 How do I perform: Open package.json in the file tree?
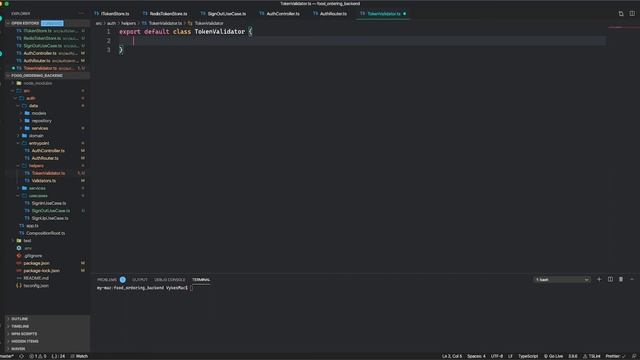(36, 263)
